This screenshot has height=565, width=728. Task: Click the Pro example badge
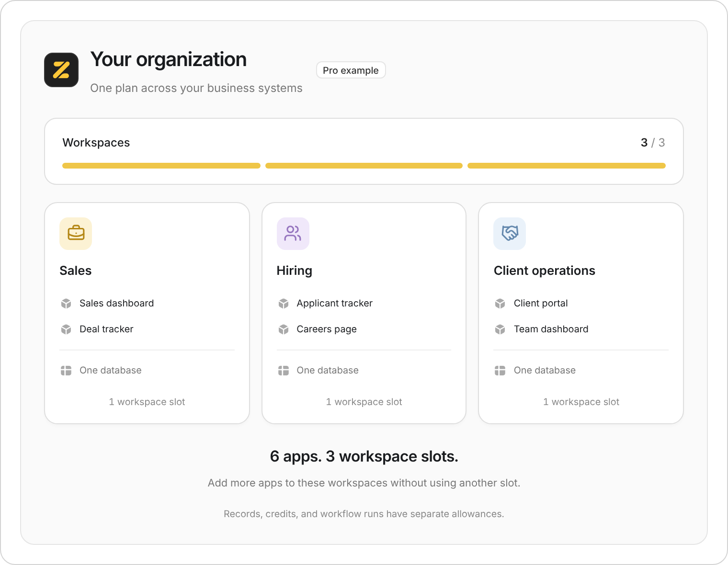pos(351,70)
